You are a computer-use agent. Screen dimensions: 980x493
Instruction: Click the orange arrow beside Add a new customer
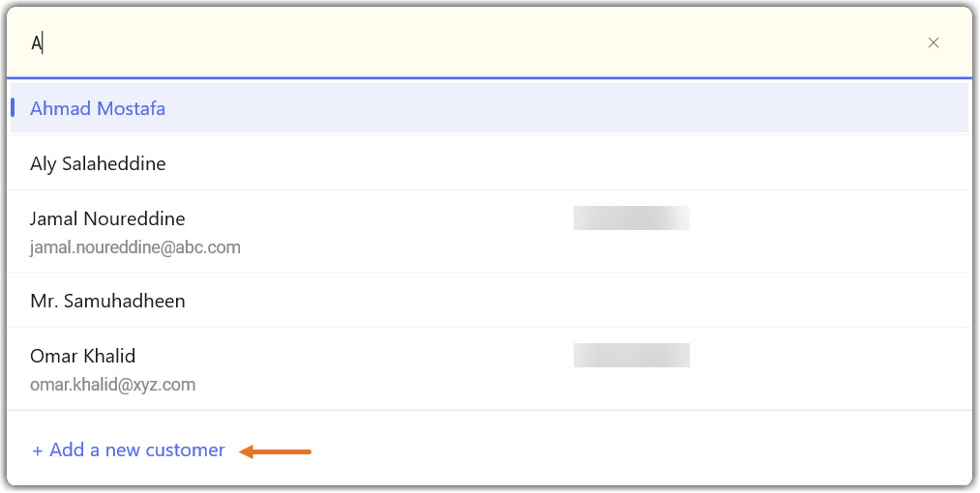(x=276, y=450)
